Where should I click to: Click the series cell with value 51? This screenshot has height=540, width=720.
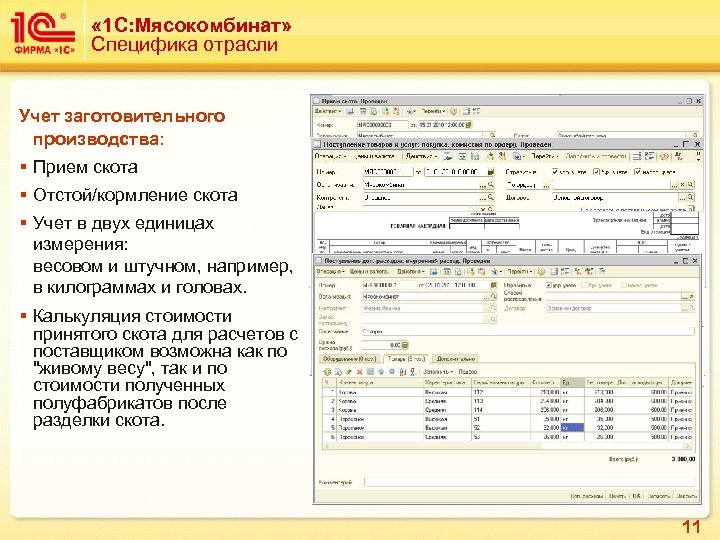[501, 419]
